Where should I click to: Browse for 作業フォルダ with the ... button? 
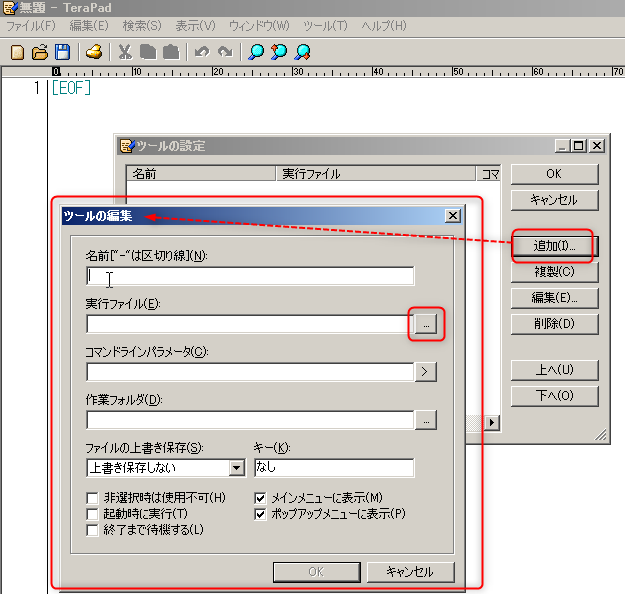426,420
